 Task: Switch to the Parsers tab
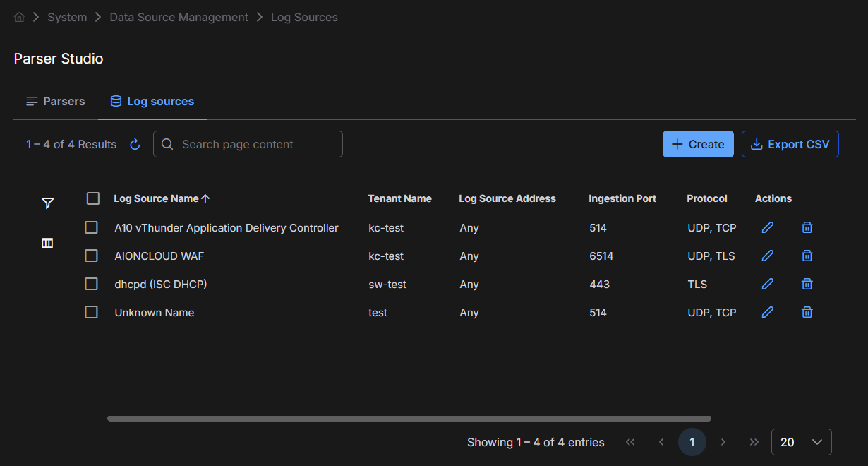pyautogui.click(x=56, y=101)
